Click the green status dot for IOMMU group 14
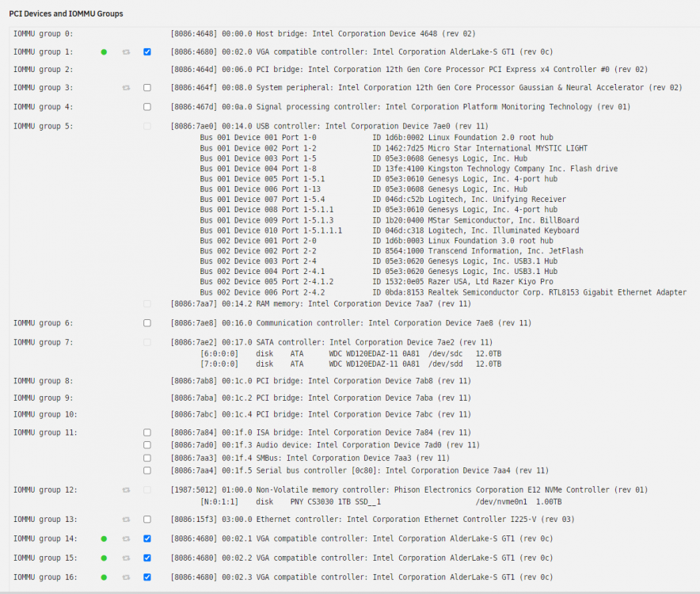 104,539
